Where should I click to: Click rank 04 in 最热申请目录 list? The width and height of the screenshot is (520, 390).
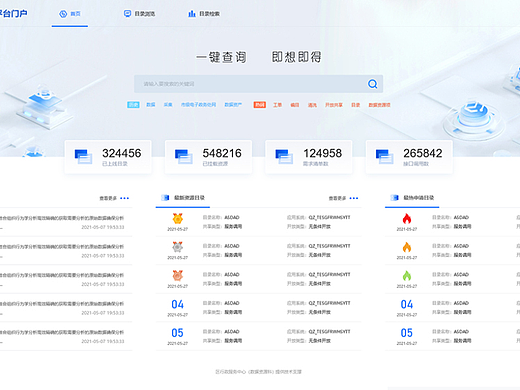[x=407, y=304]
